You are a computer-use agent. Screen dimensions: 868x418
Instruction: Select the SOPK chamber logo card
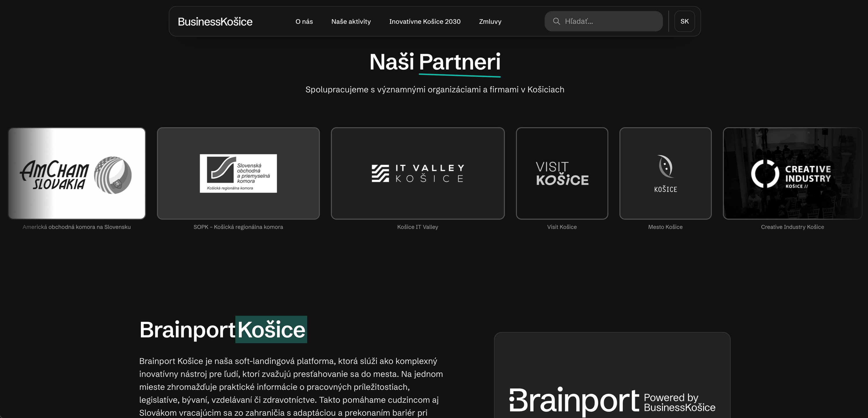[x=238, y=174]
